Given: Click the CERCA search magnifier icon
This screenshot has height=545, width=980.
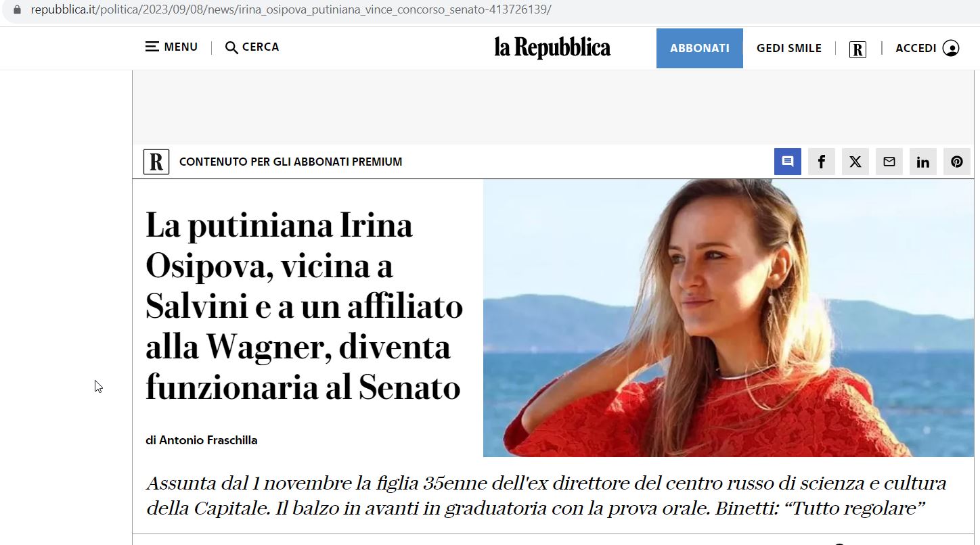Looking at the screenshot, I should click(231, 47).
